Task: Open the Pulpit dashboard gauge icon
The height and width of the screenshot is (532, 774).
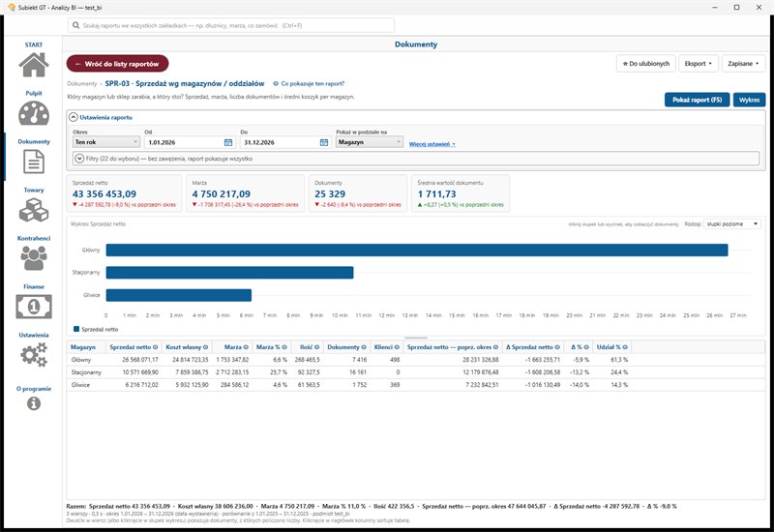Action: (x=34, y=113)
